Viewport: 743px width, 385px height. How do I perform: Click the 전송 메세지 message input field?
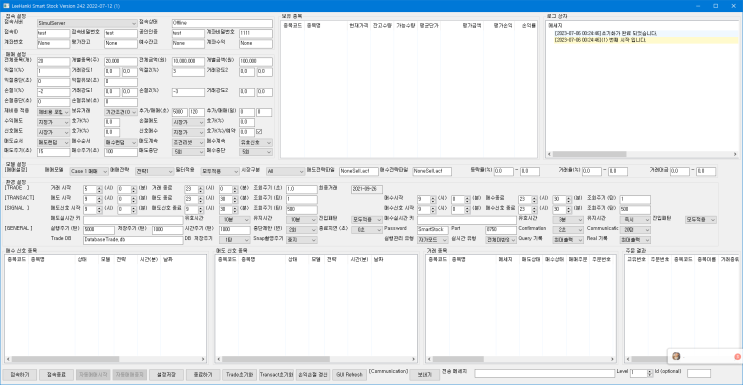point(544,374)
